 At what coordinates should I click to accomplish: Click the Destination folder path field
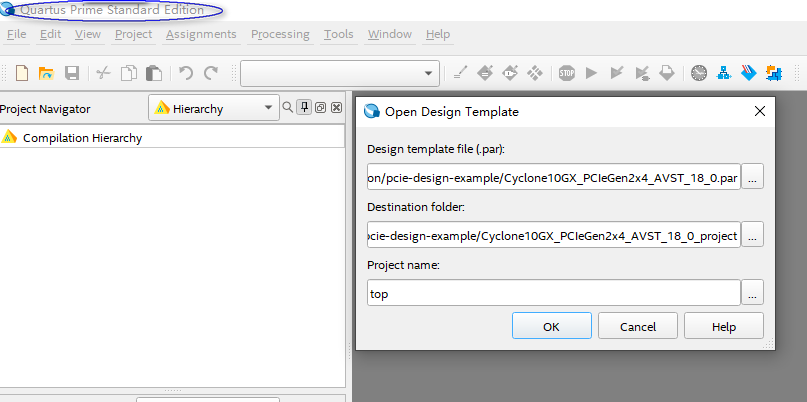(554, 235)
